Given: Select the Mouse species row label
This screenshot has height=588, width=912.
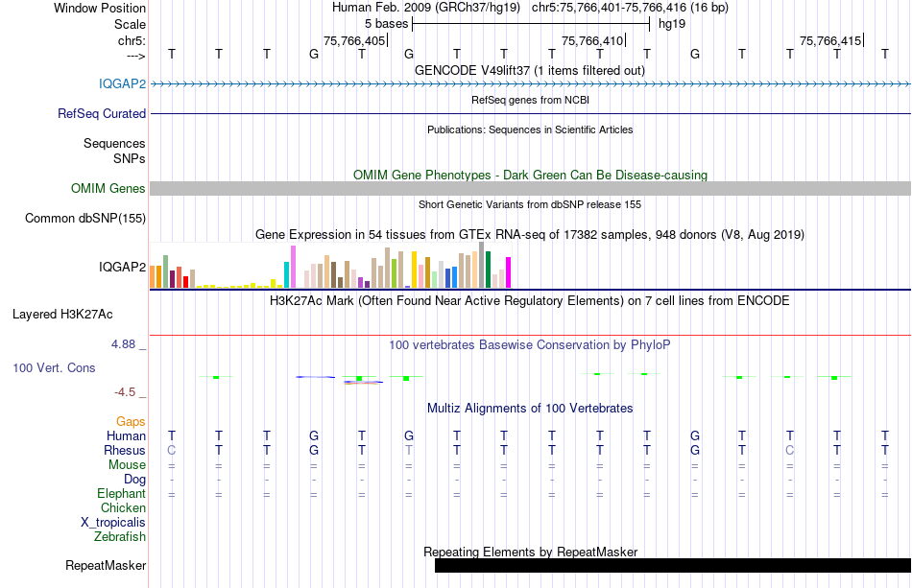Looking at the screenshot, I should tap(127, 465).
